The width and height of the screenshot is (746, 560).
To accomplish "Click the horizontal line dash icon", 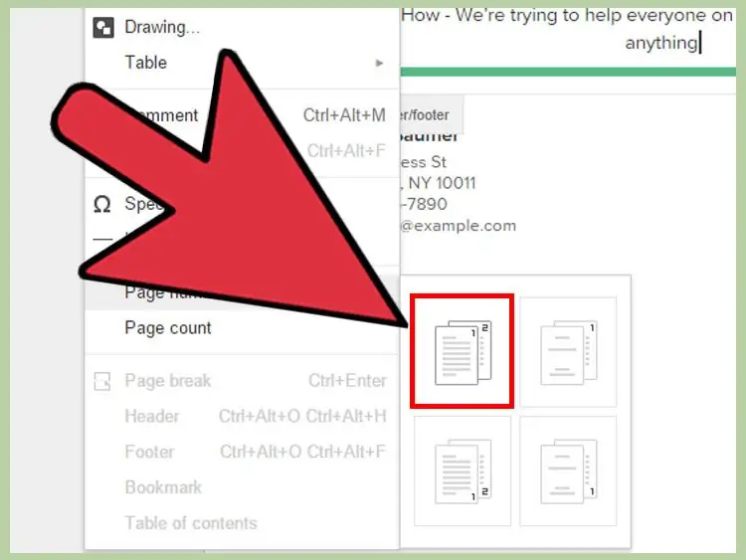I will pos(101,239).
